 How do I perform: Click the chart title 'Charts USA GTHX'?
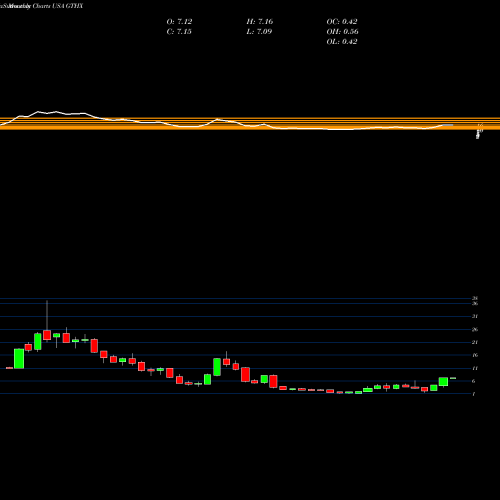[57, 6]
